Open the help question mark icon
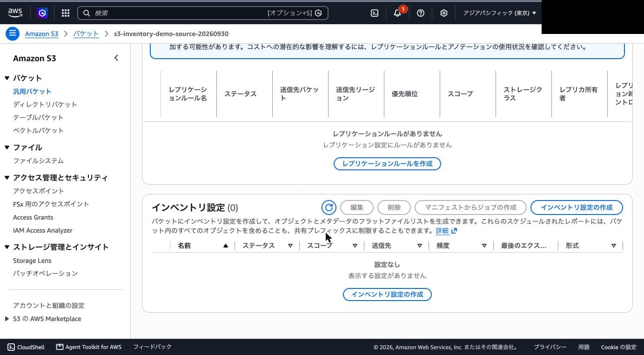The height and width of the screenshot is (355, 644). (421, 13)
